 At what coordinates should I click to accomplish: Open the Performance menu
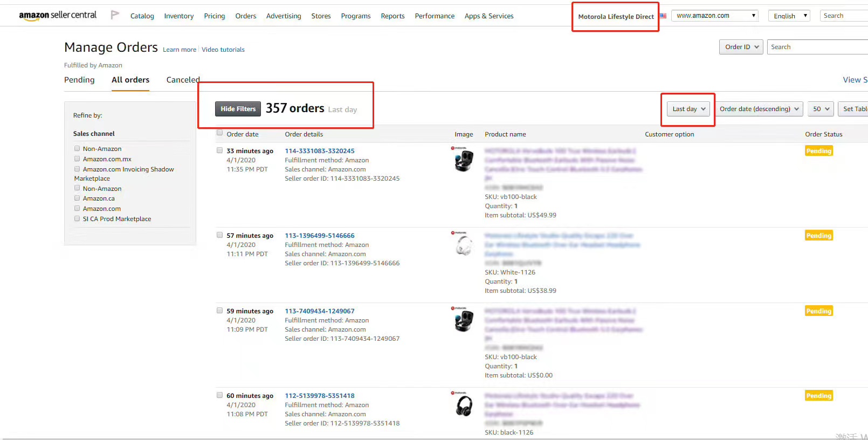click(435, 16)
